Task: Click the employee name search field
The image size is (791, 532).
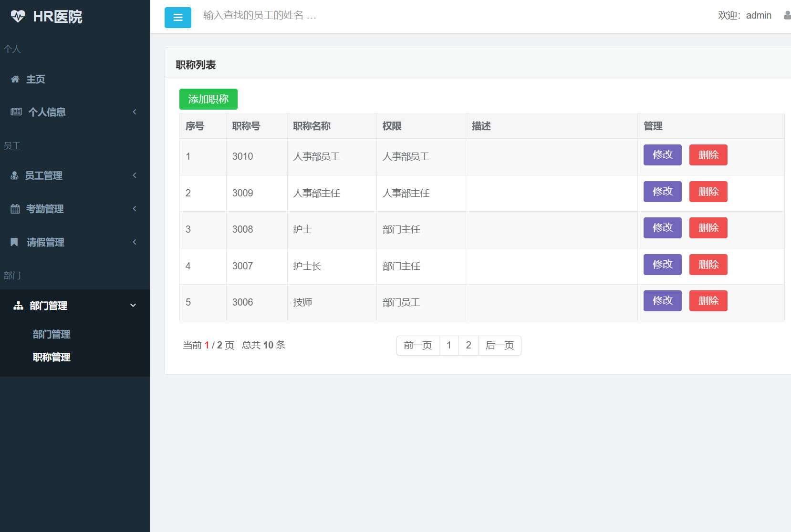Action: pos(260,15)
